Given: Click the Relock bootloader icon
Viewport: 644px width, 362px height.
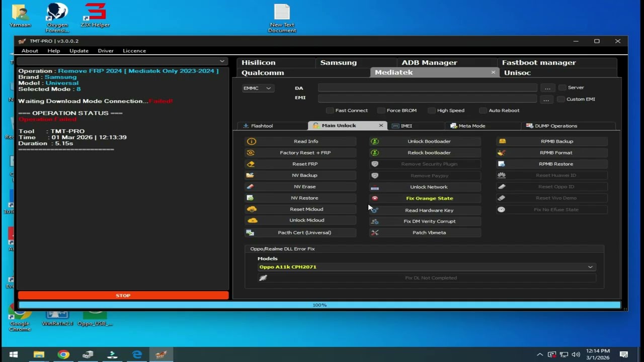Looking at the screenshot, I should (375, 152).
